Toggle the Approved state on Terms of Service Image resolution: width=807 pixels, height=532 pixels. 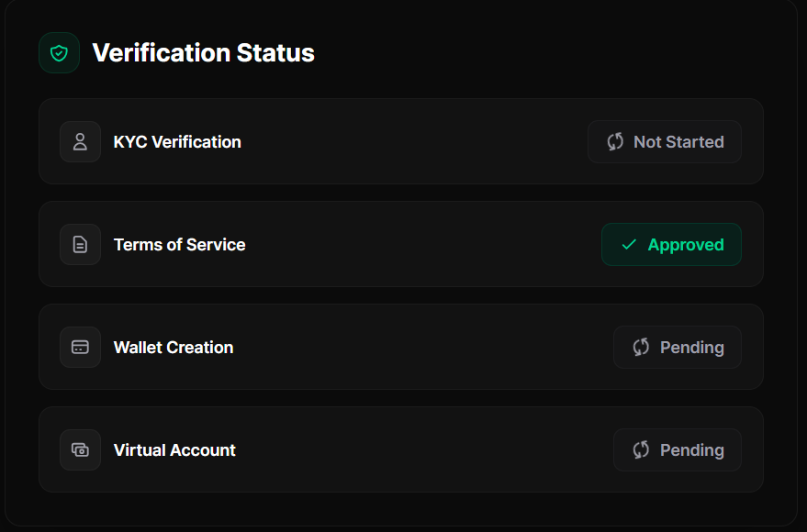[671, 244]
